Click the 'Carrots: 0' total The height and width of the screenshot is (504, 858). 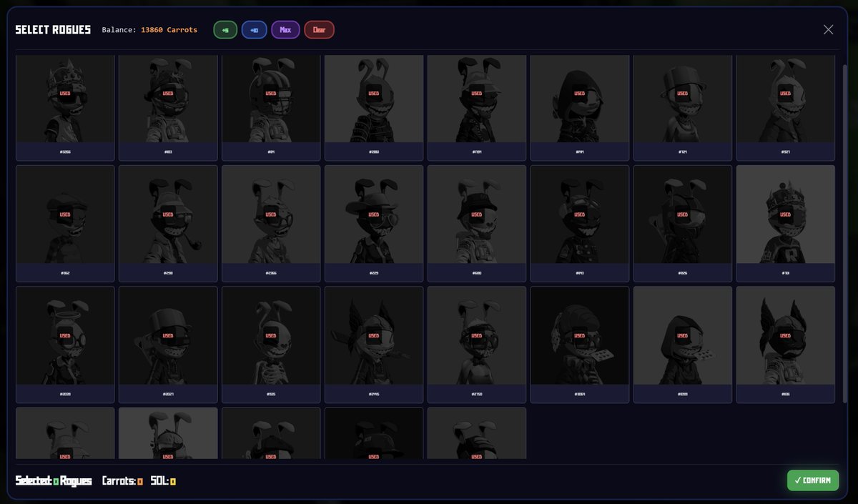tap(122, 481)
